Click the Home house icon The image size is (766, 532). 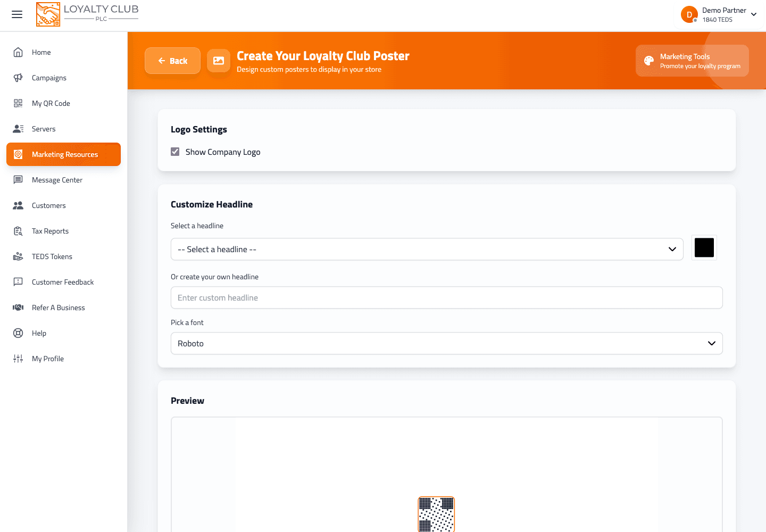click(18, 52)
